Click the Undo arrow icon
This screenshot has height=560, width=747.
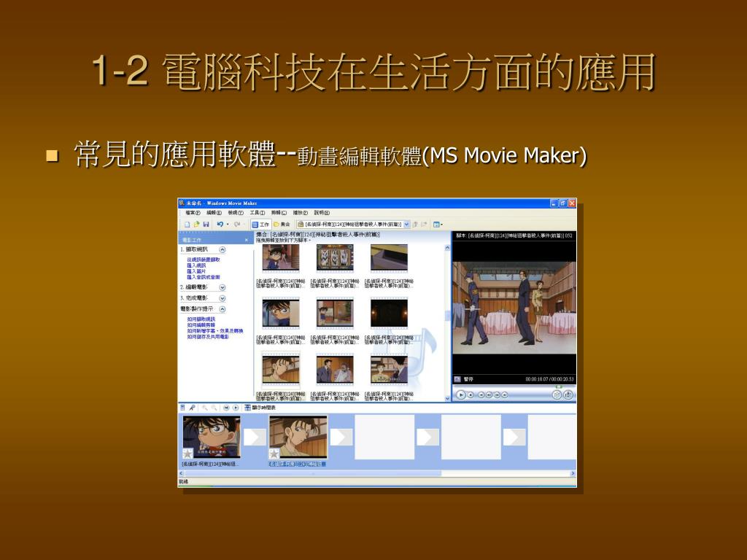pyautogui.click(x=220, y=225)
